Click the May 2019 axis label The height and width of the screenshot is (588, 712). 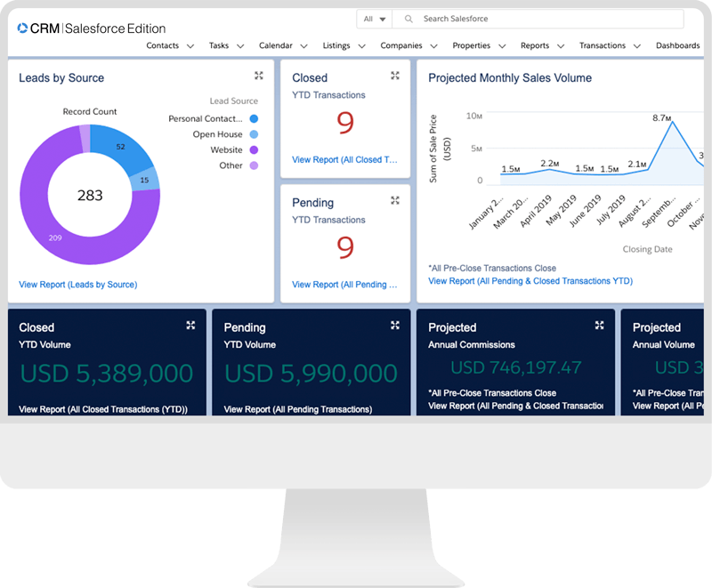561,210
